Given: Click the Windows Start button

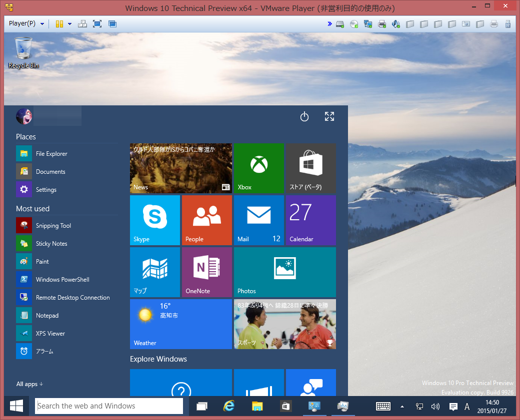Looking at the screenshot, I should click(x=16, y=406).
